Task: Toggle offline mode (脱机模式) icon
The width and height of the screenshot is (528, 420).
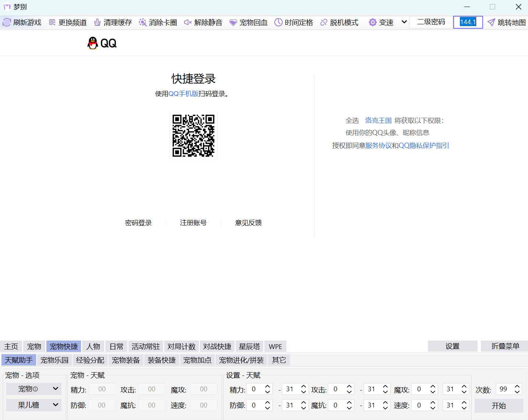Action: coord(324,22)
